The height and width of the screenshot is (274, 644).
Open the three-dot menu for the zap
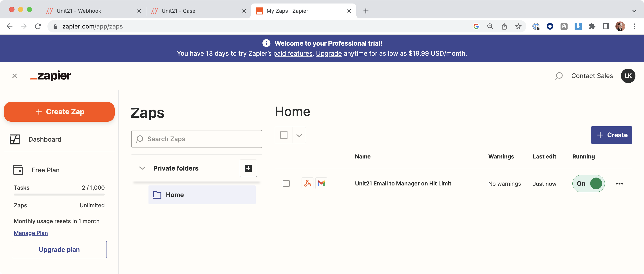click(x=619, y=183)
